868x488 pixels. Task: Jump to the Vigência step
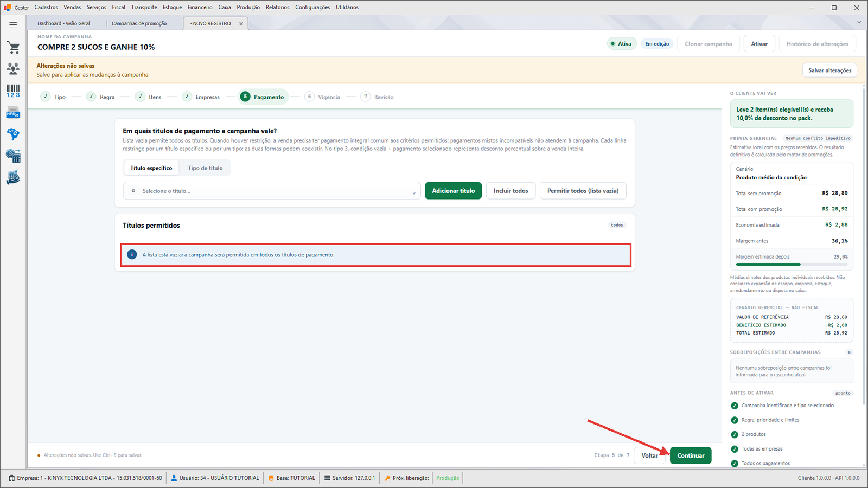click(322, 97)
